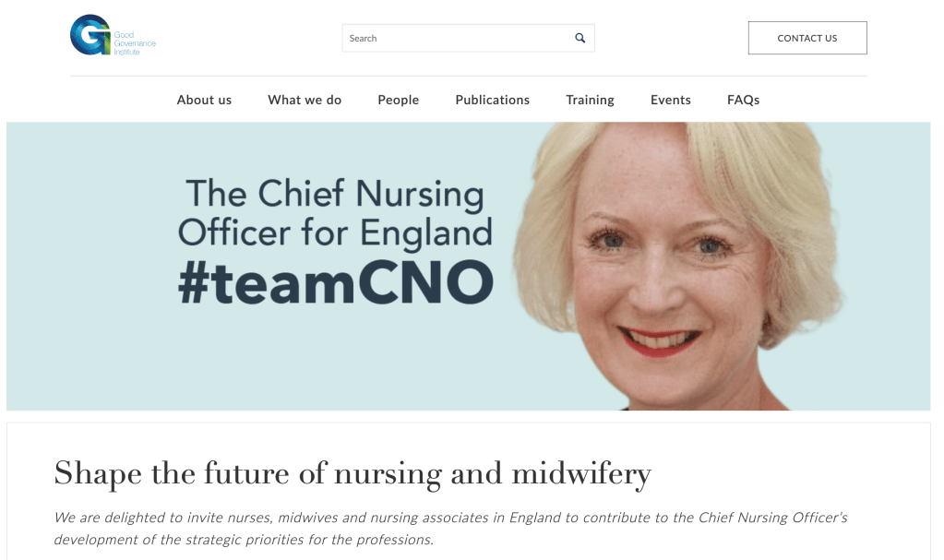Click the magnifying glass search icon
This screenshot has height=560, width=944.
[580, 38]
